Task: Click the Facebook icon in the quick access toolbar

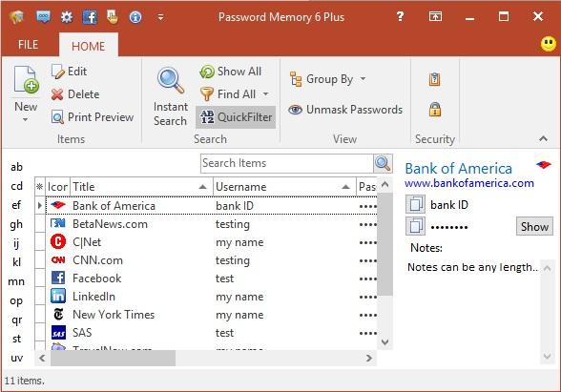Action: tap(90, 16)
